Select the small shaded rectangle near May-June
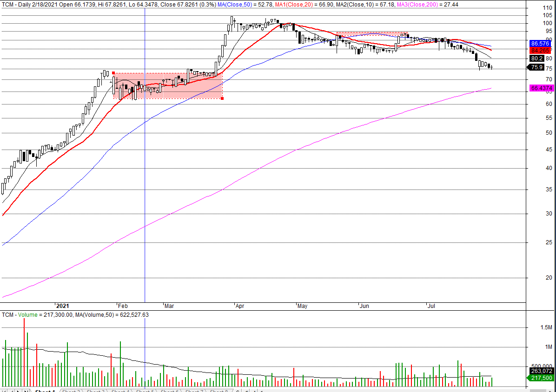This screenshot has height=392, width=556. click(x=372, y=33)
